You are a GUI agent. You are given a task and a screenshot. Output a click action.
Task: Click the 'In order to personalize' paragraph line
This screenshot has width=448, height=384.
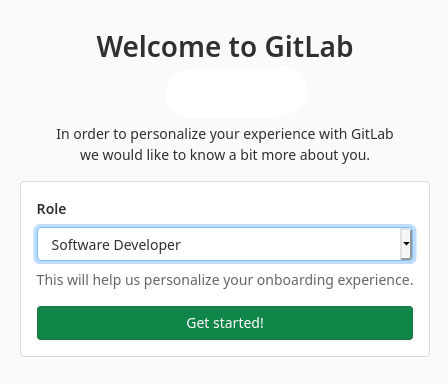coord(225,134)
